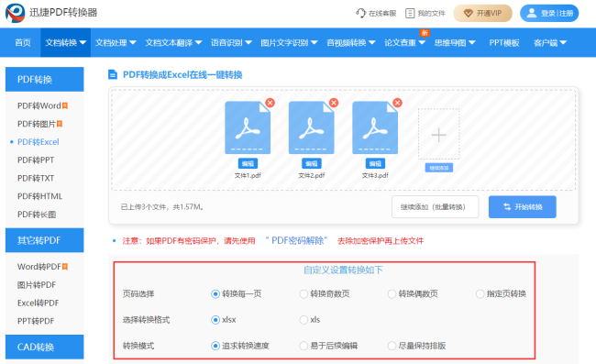Expand the 论文查重 menu
Viewport: 596px width, 364px height.
pos(404,42)
